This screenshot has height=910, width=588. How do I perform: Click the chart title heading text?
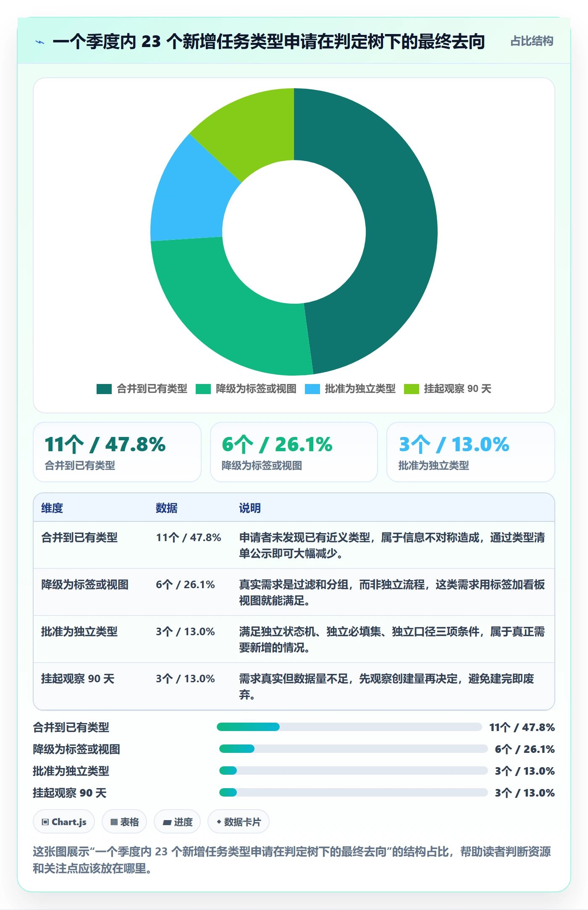click(x=269, y=42)
